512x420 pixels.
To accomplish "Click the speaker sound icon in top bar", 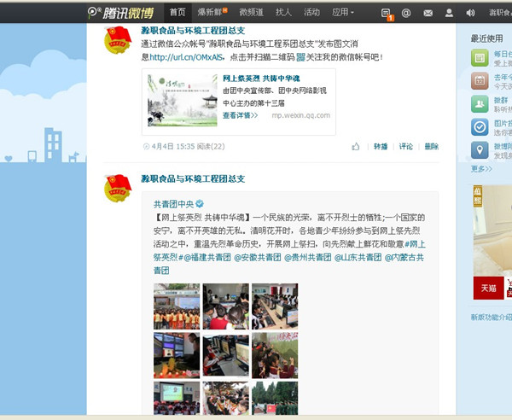I will [x=468, y=13].
